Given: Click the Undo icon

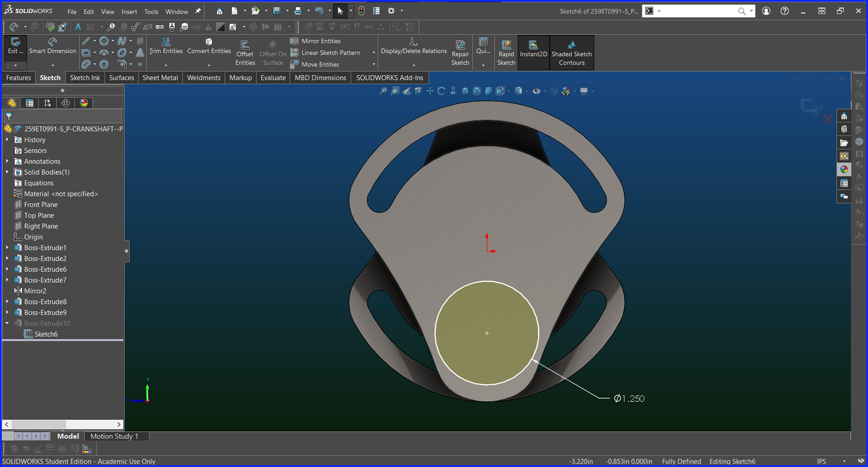Looking at the screenshot, I should coord(319,11).
